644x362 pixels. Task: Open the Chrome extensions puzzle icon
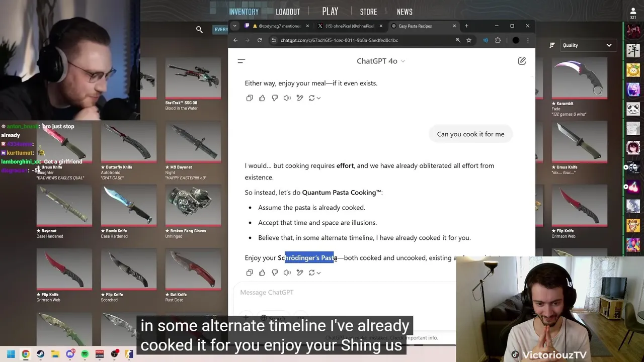tap(498, 40)
